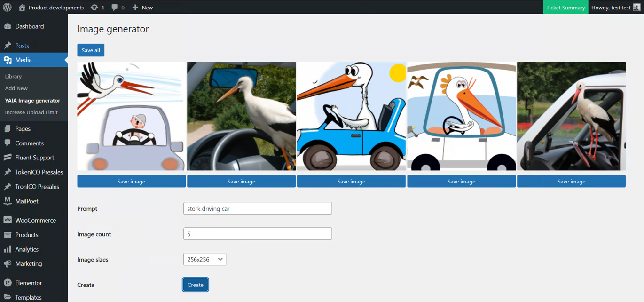
Task: Save the blue cartoon car stork image
Action: [x=351, y=182]
